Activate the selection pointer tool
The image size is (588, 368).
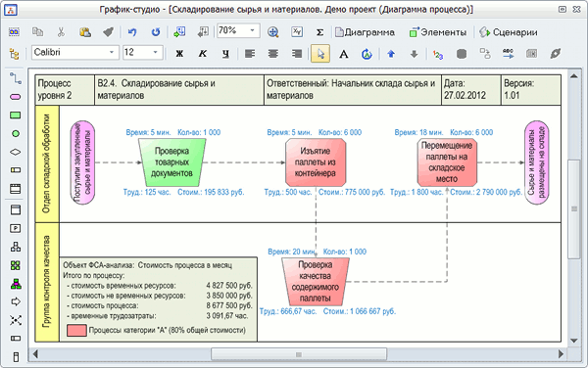pyautogui.click(x=320, y=54)
